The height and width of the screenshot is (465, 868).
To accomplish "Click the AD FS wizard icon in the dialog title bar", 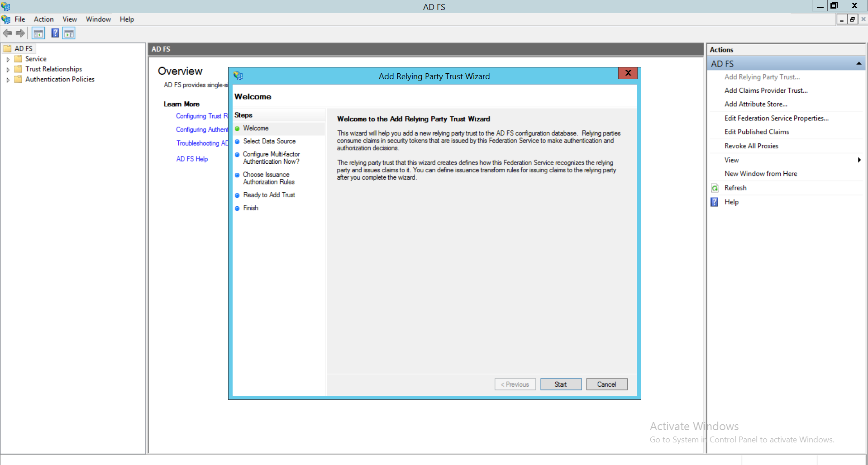I will coord(237,76).
